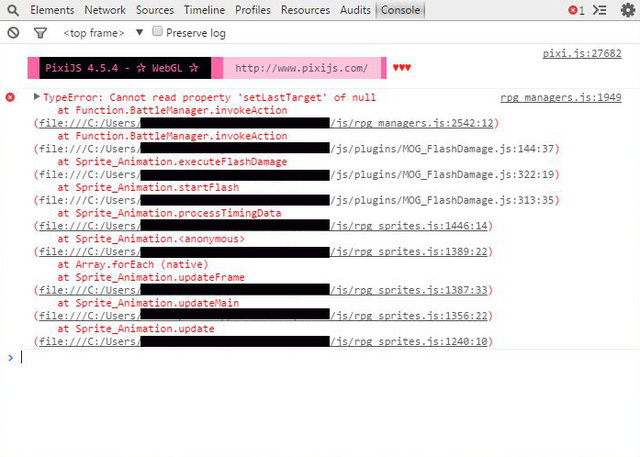Click the search magnifier icon in DevTools
The width and height of the screenshot is (640, 457).
coord(13,10)
